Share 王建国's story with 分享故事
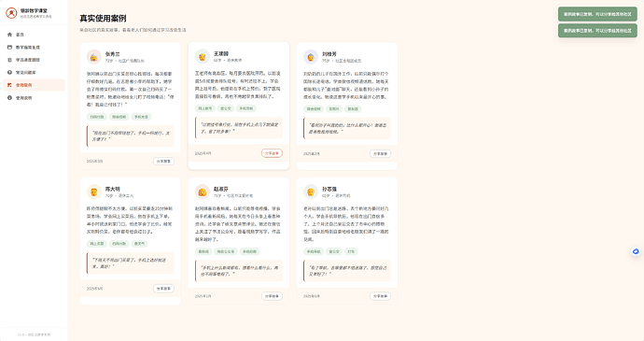The height and width of the screenshot is (341, 644). click(x=272, y=153)
